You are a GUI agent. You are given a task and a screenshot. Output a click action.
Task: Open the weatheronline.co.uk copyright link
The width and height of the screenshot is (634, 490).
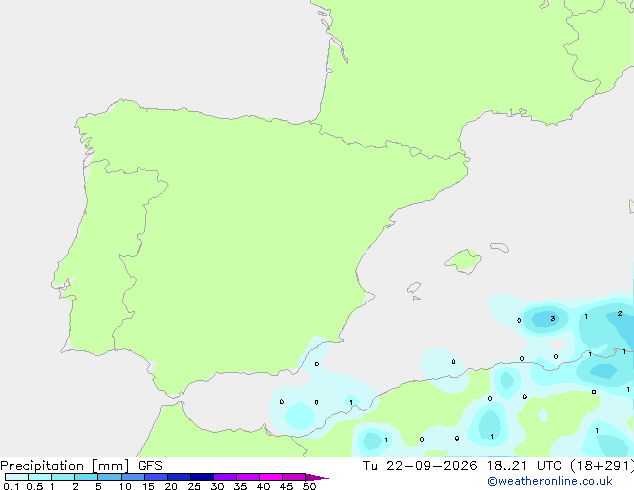point(549,481)
